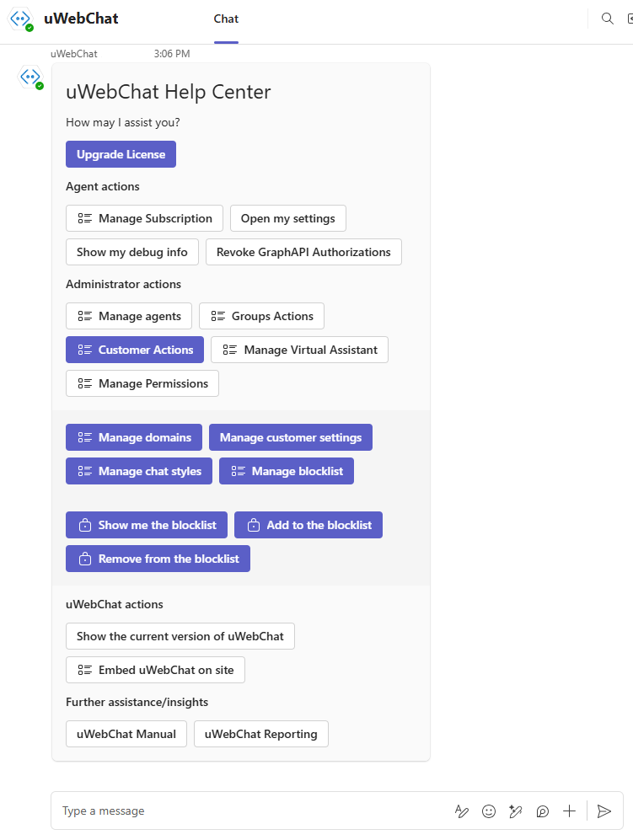Viewport: 633px width, 840px height.
Task: Click Show my debug info
Action: click(131, 251)
